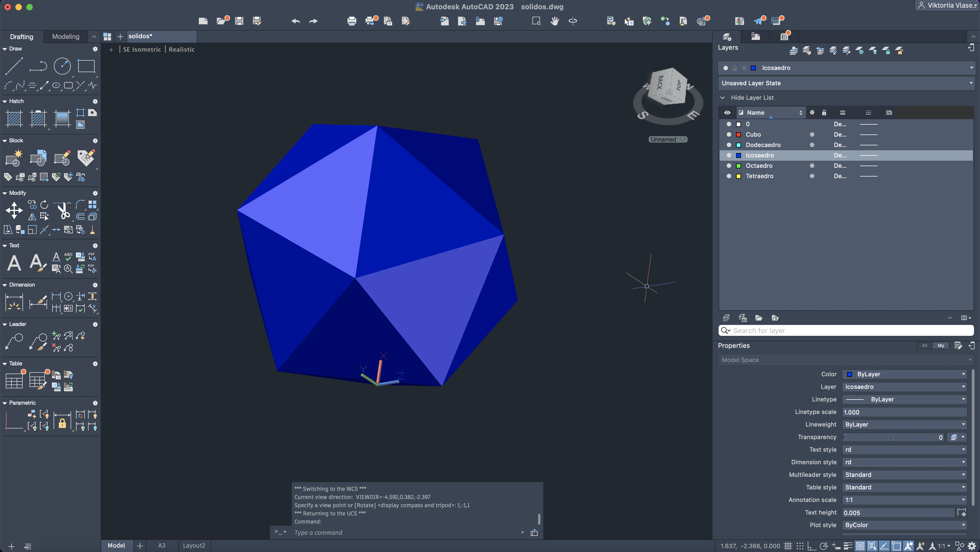Click the Save icon in toolbar
The height and width of the screenshot is (552, 980).
[x=239, y=21]
